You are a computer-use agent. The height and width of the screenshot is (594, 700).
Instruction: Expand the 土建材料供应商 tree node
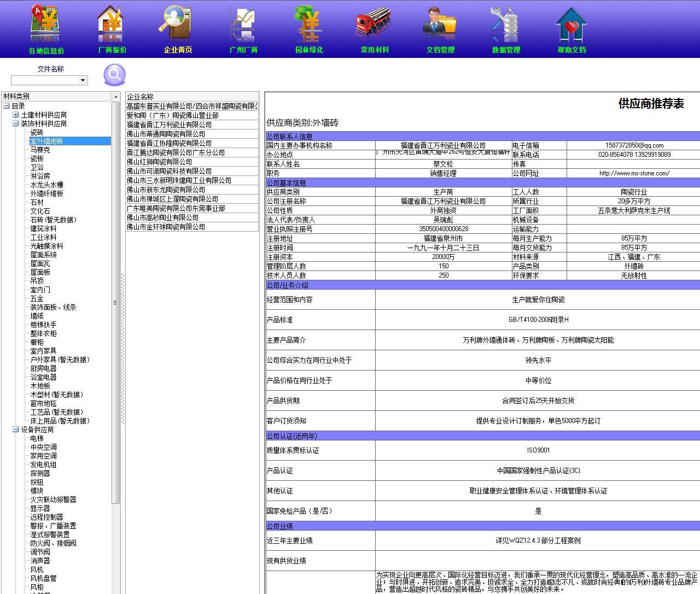tap(16, 115)
